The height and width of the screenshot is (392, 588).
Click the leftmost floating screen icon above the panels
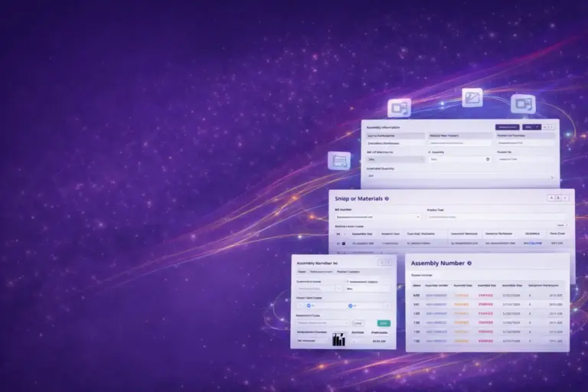[x=399, y=107]
